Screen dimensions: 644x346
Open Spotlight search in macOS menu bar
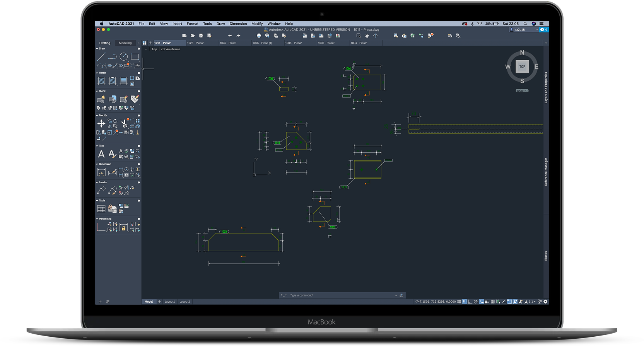pos(525,24)
